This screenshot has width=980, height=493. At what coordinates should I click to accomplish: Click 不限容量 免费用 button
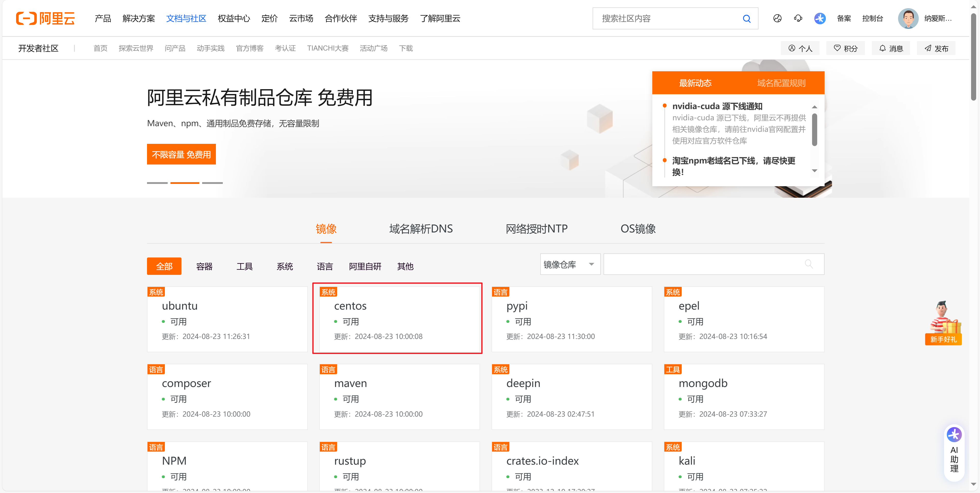181,154
